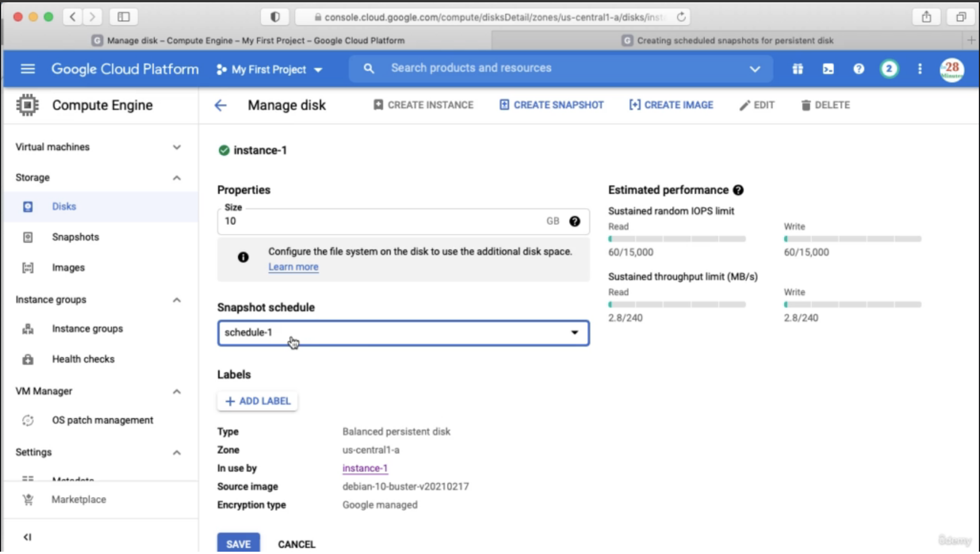Toggle the Safari sidebar button
Image resolution: width=980 pixels, height=554 pixels.
click(x=124, y=17)
